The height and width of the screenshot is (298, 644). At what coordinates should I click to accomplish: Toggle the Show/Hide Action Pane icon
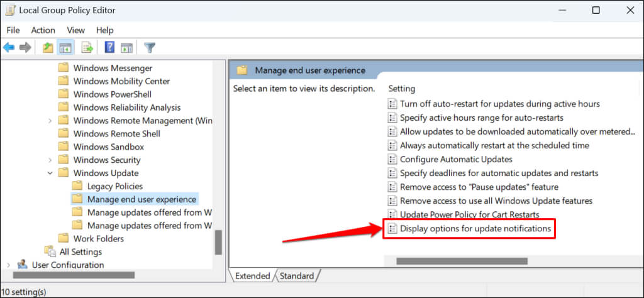pyautogui.click(x=126, y=48)
